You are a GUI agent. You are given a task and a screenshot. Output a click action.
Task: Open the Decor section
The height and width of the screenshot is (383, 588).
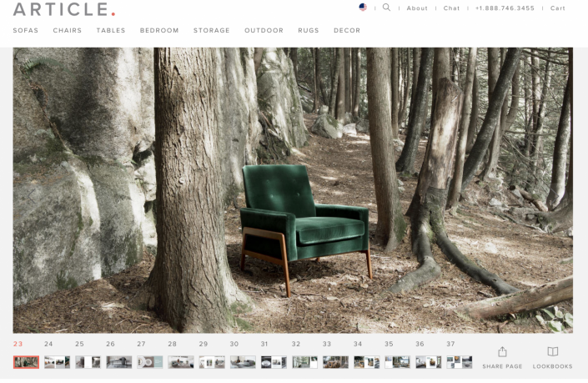point(347,31)
